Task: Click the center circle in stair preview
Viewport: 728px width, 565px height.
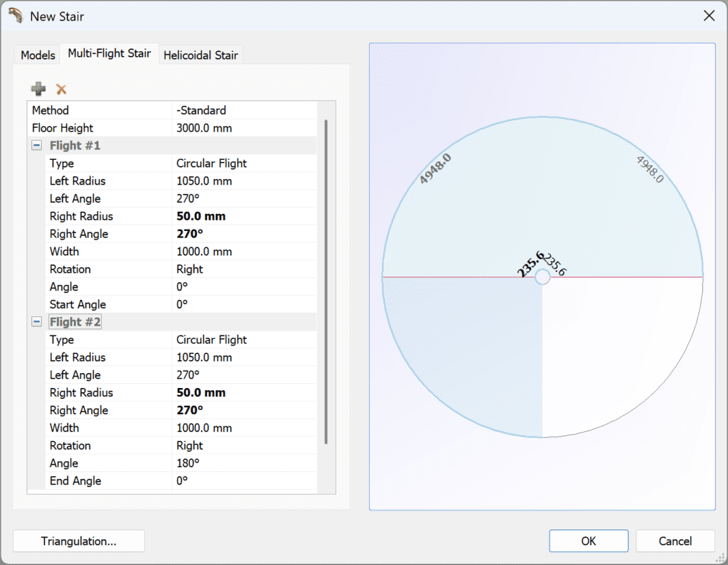Action: coord(542,277)
